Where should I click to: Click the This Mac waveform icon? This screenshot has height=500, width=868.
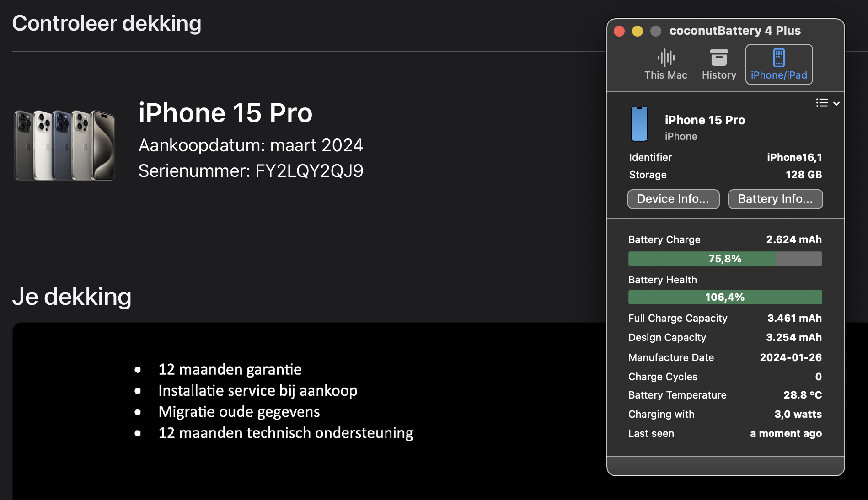[666, 58]
